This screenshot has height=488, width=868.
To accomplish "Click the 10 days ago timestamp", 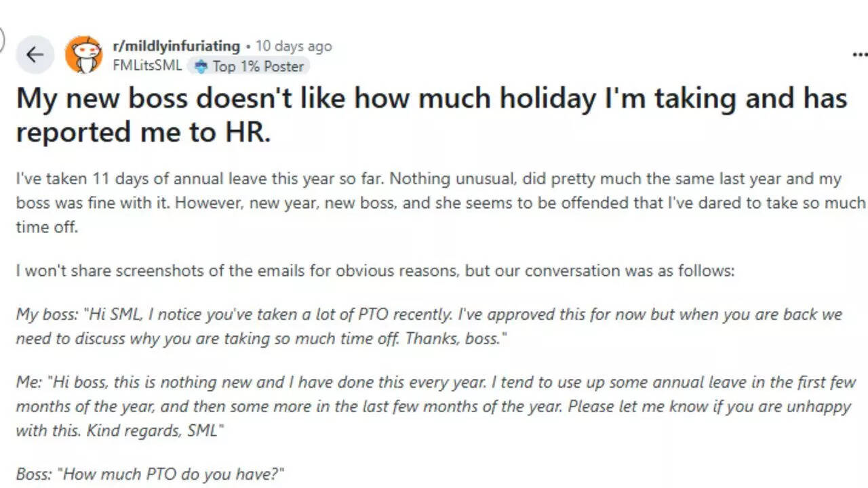I will pyautogui.click(x=293, y=47).
